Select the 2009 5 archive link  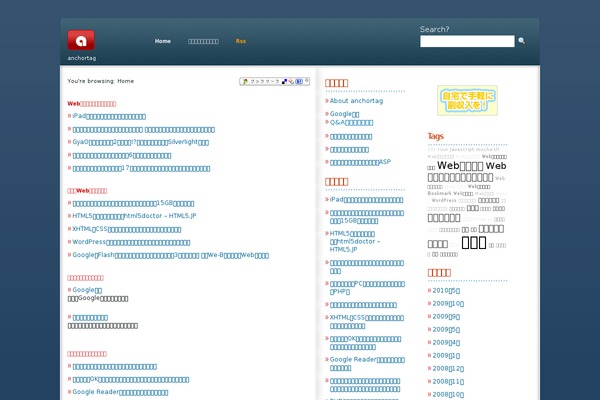(446, 330)
